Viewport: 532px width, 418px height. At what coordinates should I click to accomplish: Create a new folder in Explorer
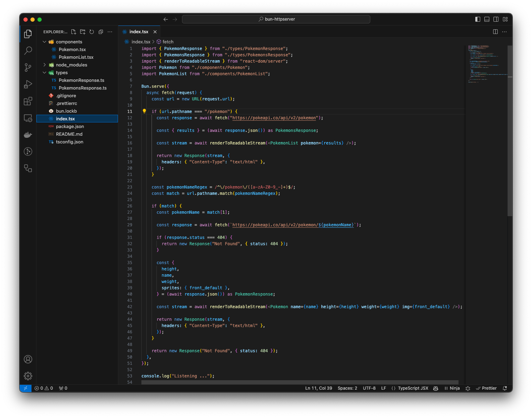83,32
